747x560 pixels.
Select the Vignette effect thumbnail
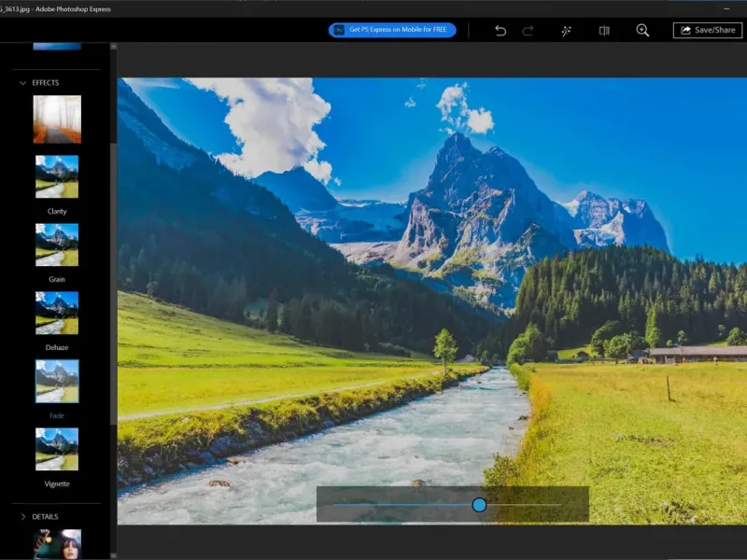click(x=57, y=449)
